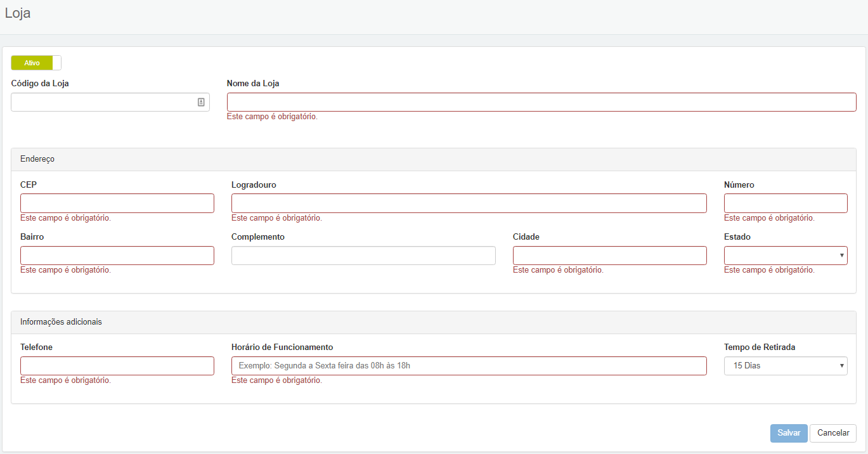Click the Horário de Funcionamento label
868x454 pixels.
point(282,347)
